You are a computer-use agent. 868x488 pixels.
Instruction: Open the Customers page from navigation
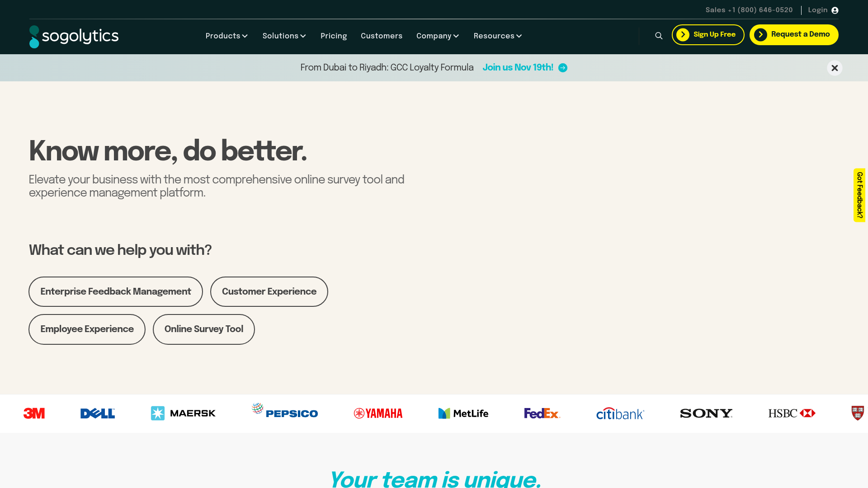point(382,36)
